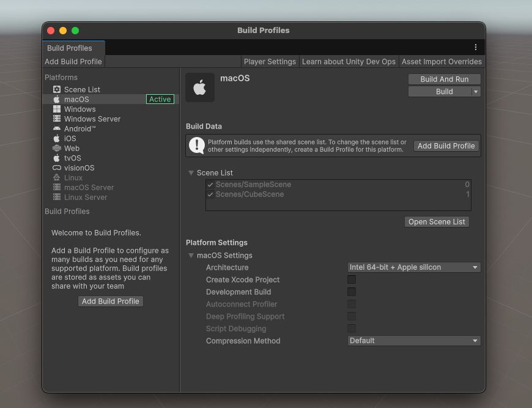This screenshot has height=408, width=532.
Task: Click the Platform Settings heading
Action: (x=216, y=243)
